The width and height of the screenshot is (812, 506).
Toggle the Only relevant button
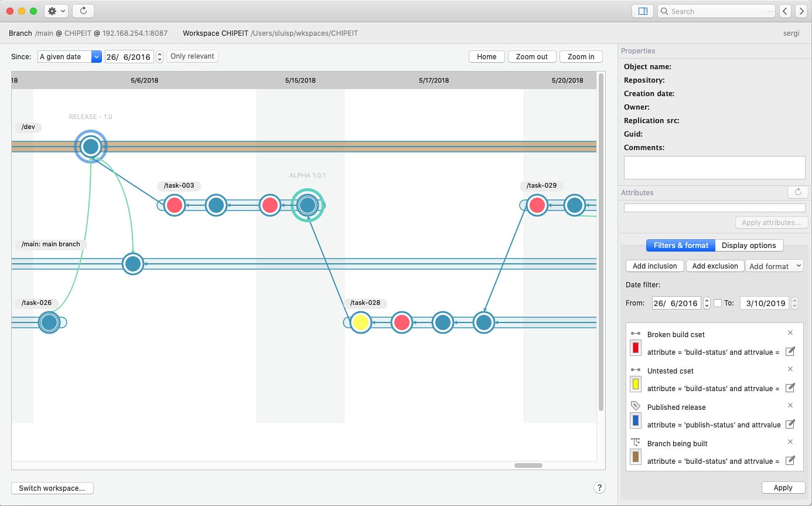tap(192, 56)
